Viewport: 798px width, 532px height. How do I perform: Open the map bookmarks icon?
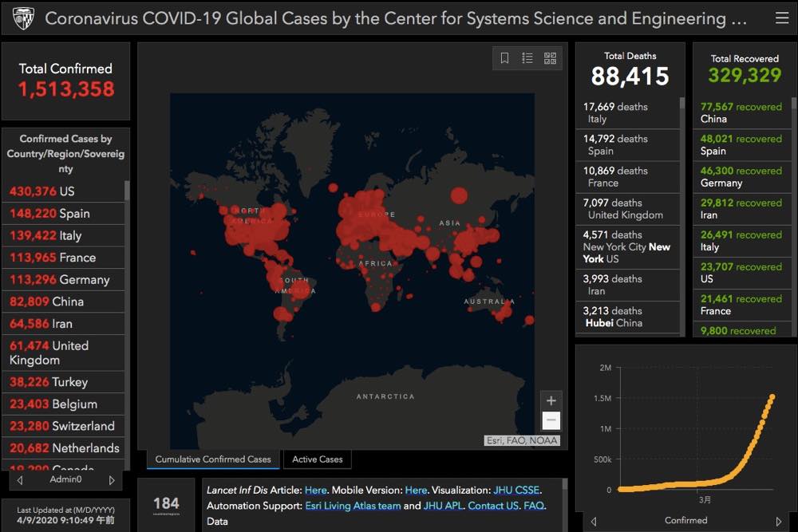click(x=504, y=58)
